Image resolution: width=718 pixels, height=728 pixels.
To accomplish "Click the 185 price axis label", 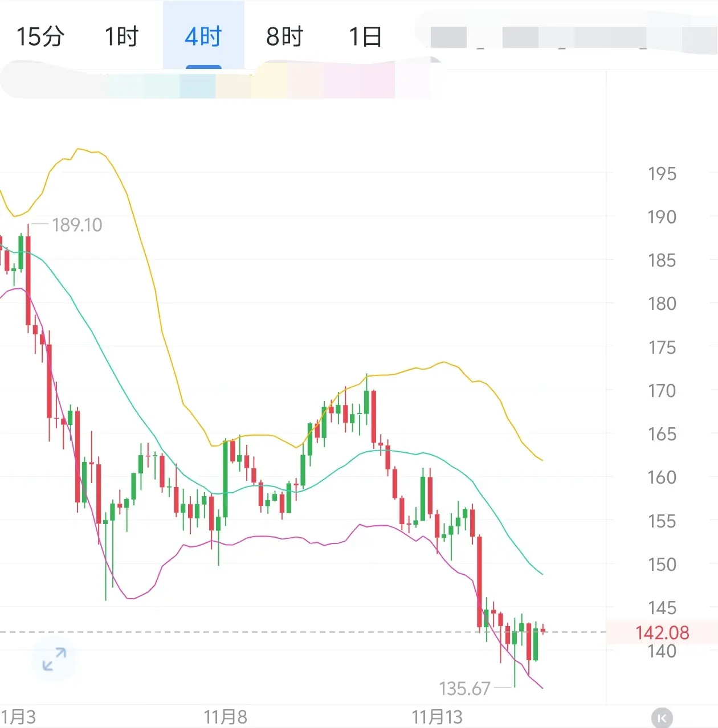I will (x=662, y=261).
